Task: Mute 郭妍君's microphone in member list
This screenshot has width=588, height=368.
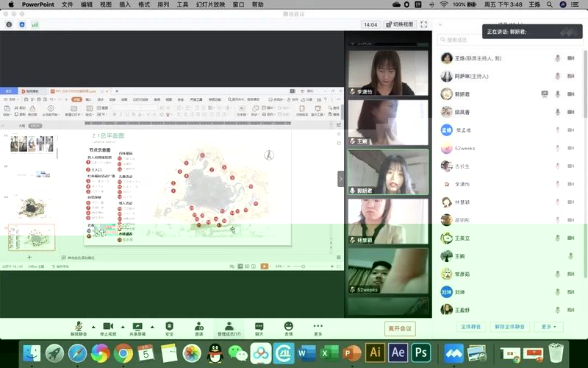Action: click(x=558, y=94)
